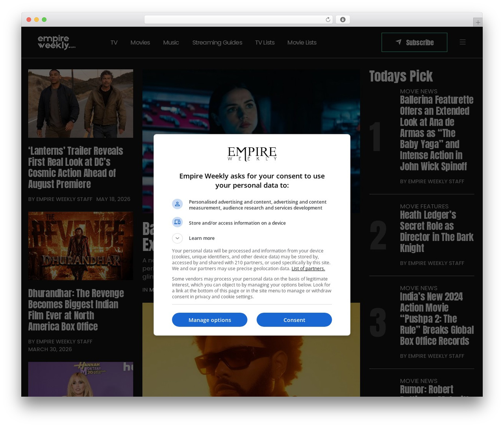This screenshot has height=427, width=504.
Task: Click BY EMPIRE WEEKLY STAFF under Heath Ledger
Action: [x=432, y=263]
